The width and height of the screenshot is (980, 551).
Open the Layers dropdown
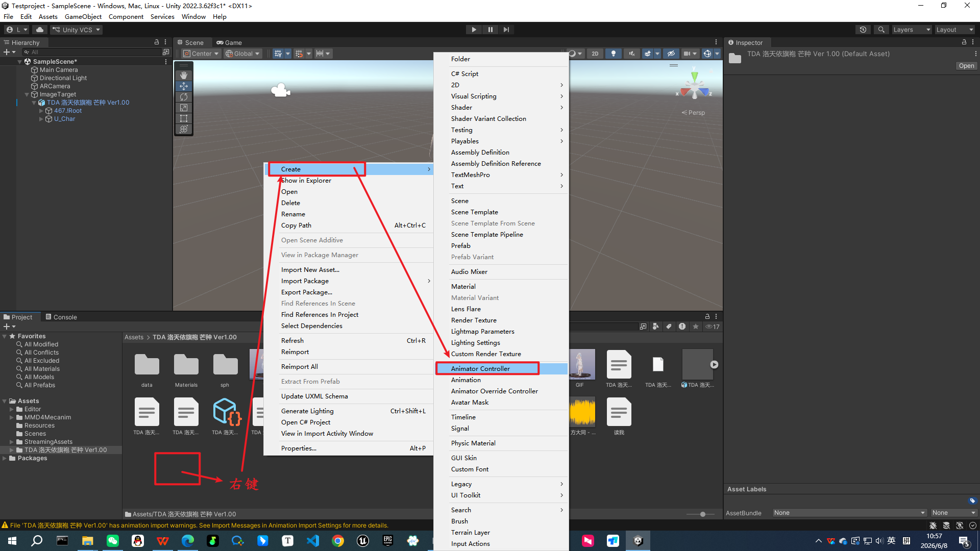click(912, 30)
